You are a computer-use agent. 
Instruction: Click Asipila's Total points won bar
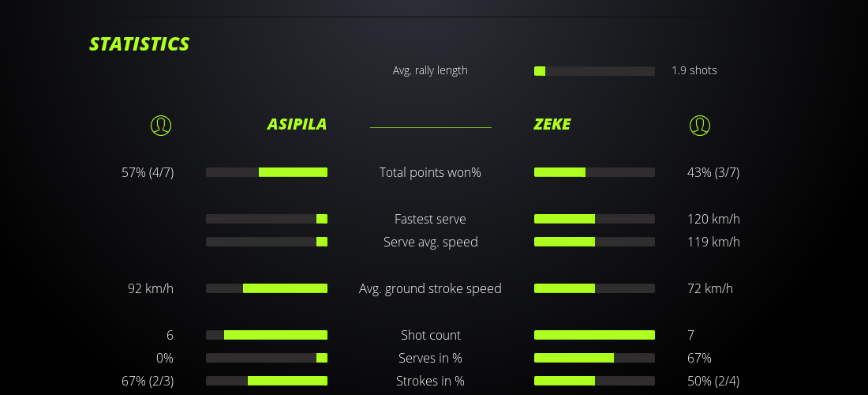click(x=267, y=172)
